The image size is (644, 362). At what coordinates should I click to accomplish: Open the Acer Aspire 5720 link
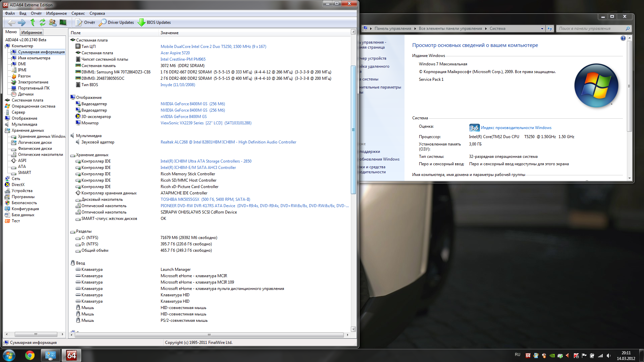tap(175, 53)
